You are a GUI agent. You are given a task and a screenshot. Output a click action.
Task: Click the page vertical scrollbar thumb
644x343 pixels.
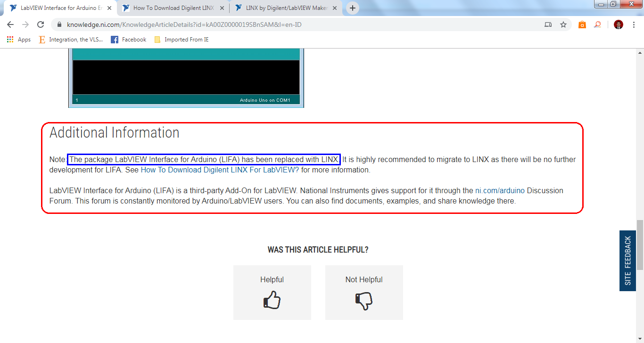coord(640,245)
